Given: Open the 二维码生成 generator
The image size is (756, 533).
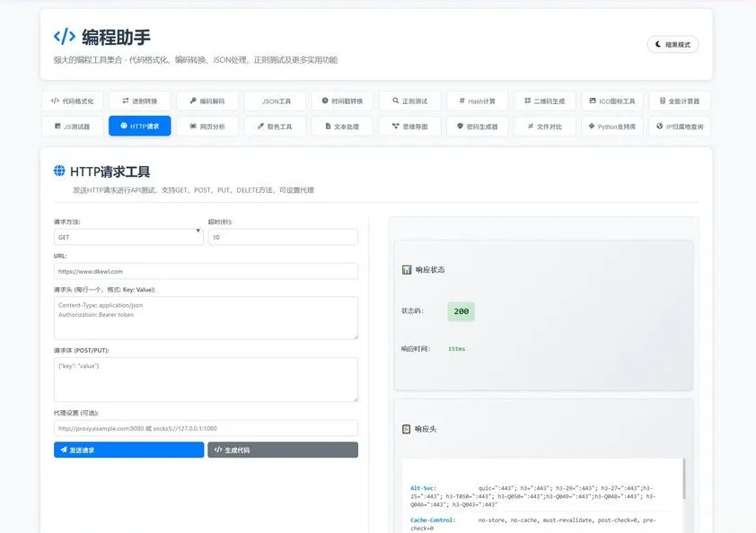Looking at the screenshot, I should click(x=544, y=100).
